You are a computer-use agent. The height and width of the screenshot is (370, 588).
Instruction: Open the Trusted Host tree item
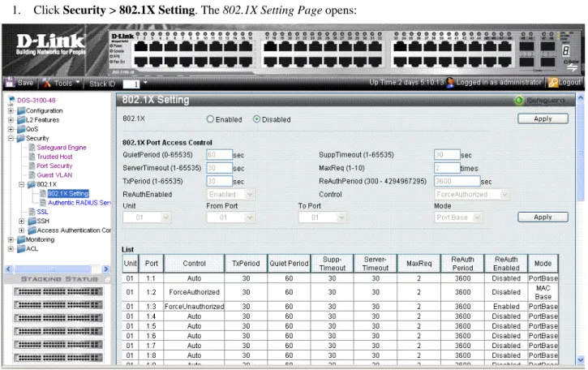(x=55, y=157)
